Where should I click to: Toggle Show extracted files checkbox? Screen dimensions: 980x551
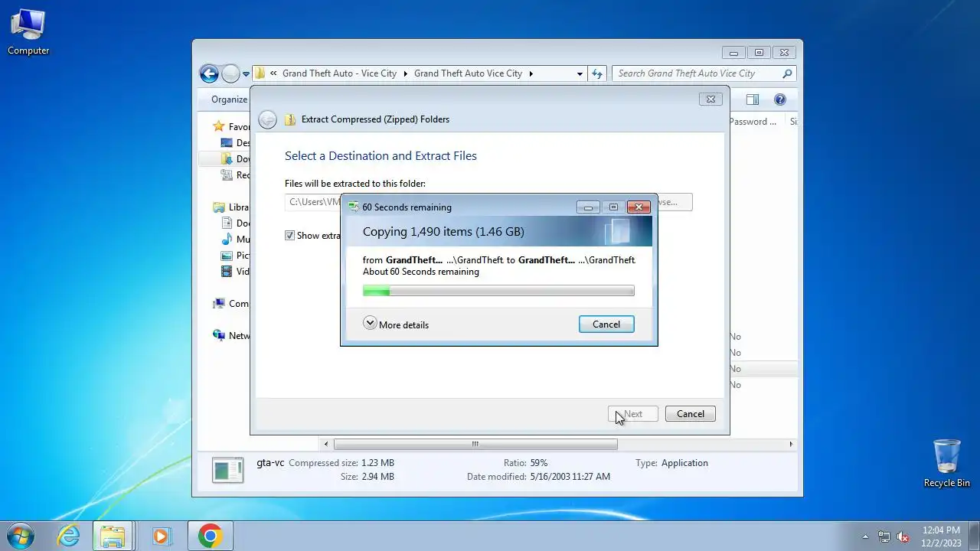[289, 236]
